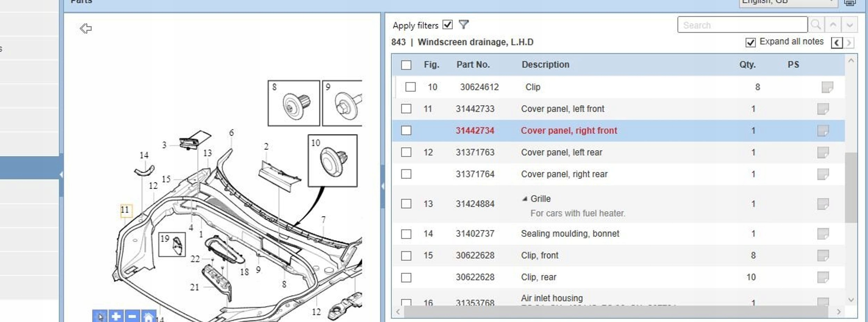Check the box for Grille 31424884
Viewport: 868px width, 322px height.
406,204
